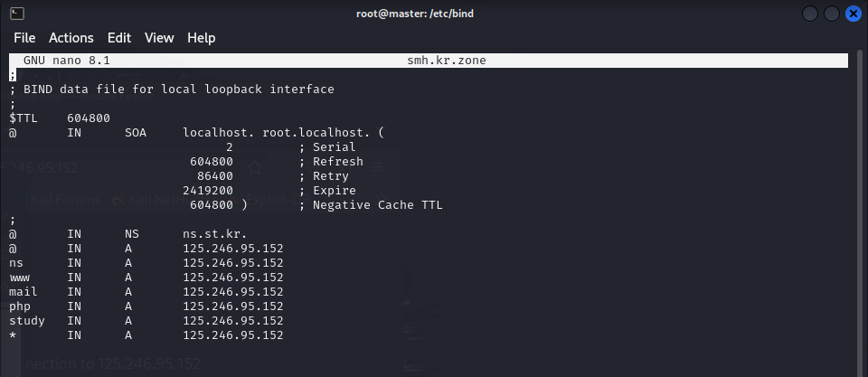This screenshot has width=868, height=377.
Task: Open the Edit menu
Action: tap(119, 38)
